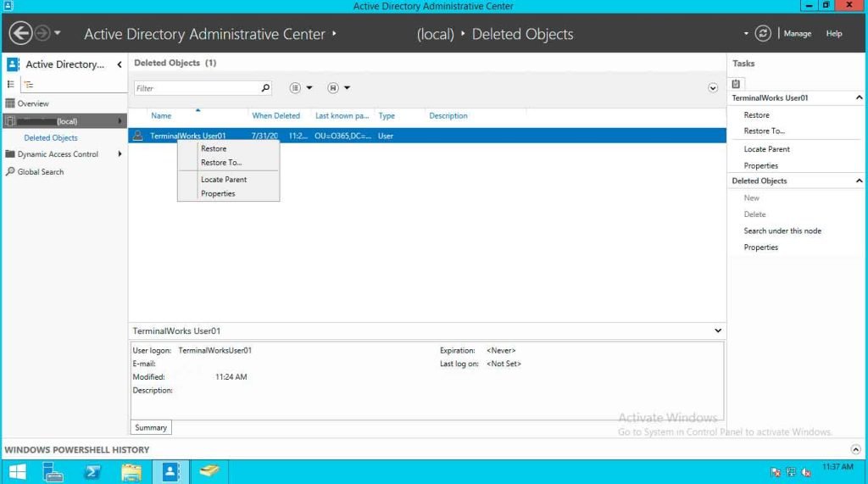Click the back navigation arrow button
This screenshot has width=868, height=484.
click(x=20, y=34)
